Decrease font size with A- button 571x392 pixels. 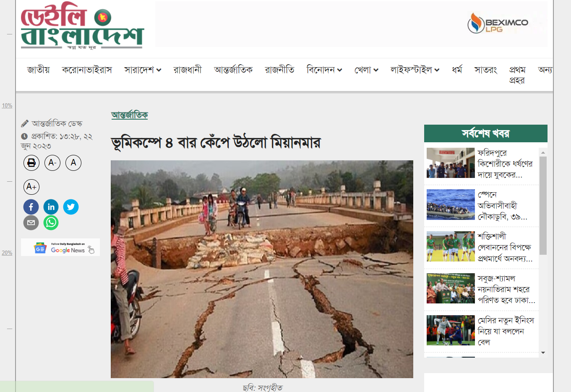[x=52, y=163]
